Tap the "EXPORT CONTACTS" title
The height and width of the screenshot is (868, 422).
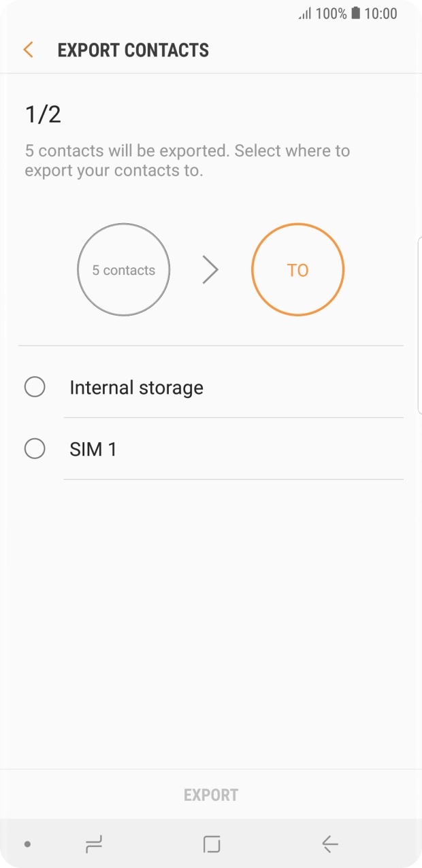point(133,50)
